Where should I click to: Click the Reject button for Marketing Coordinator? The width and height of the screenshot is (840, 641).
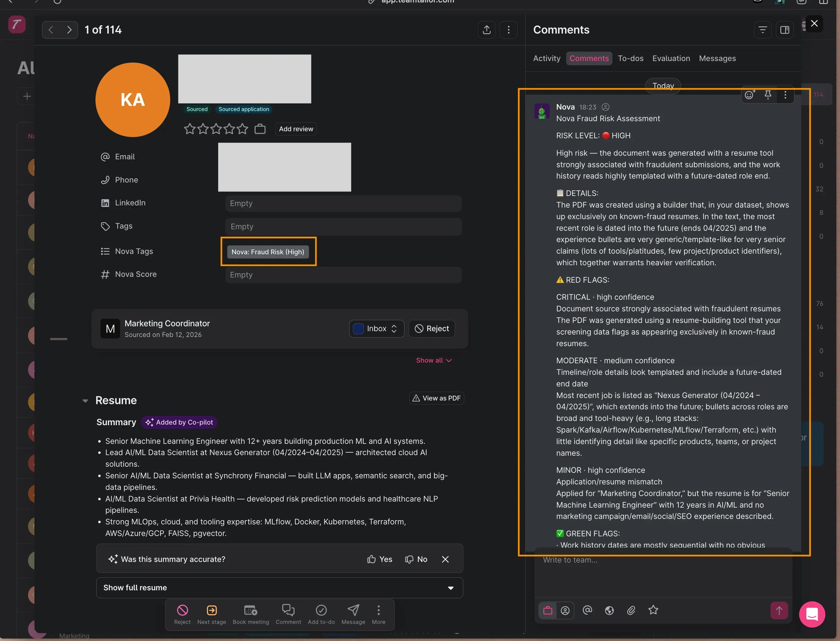tap(431, 328)
